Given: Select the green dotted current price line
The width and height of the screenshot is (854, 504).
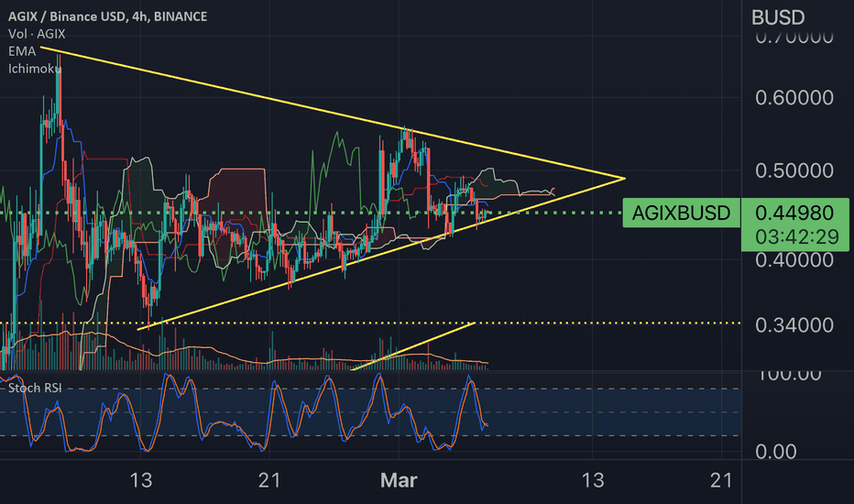Looking at the screenshot, I should (311, 213).
